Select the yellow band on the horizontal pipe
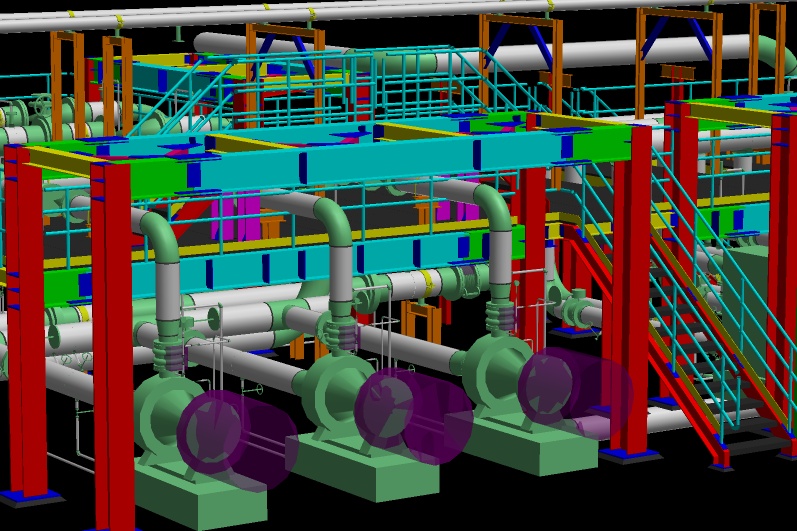The width and height of the screenshot is (797, 531). pyautogui.click(x=427, y=282)
